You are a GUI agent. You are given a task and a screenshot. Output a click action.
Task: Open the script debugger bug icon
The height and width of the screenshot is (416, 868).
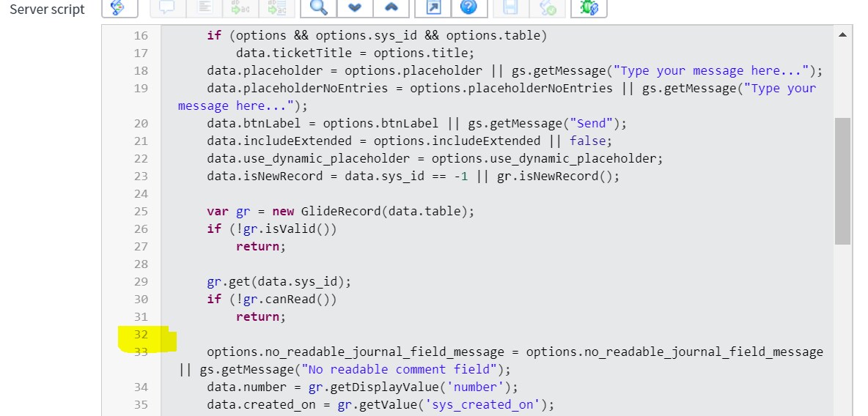[589, 7]
